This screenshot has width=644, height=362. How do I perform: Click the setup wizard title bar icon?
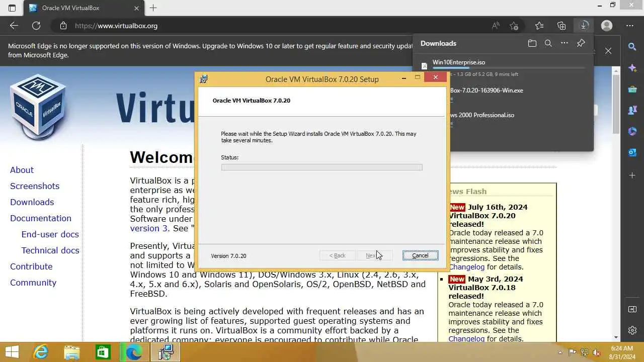tap(203, 79)
